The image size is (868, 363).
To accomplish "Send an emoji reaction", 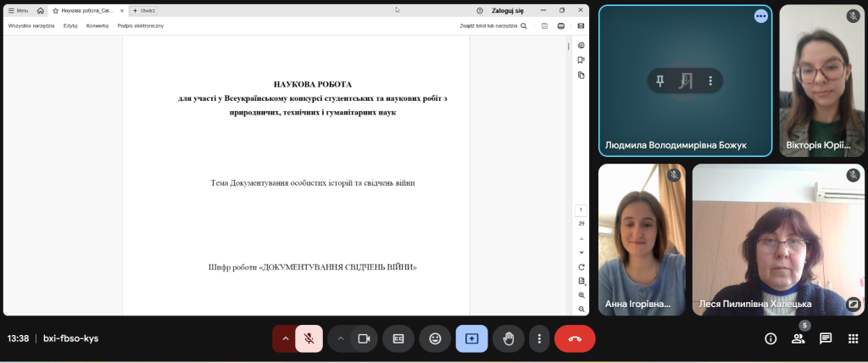I will point(435,338).
